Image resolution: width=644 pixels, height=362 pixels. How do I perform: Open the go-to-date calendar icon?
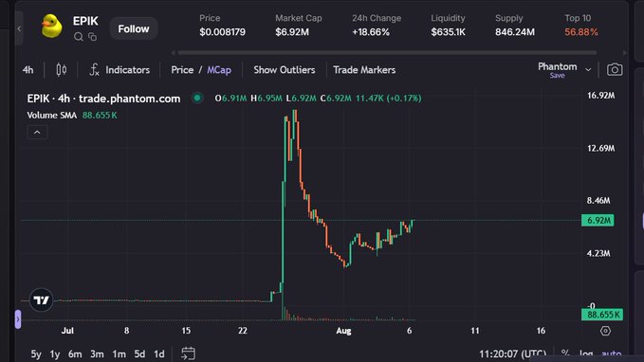pos(188,353)
